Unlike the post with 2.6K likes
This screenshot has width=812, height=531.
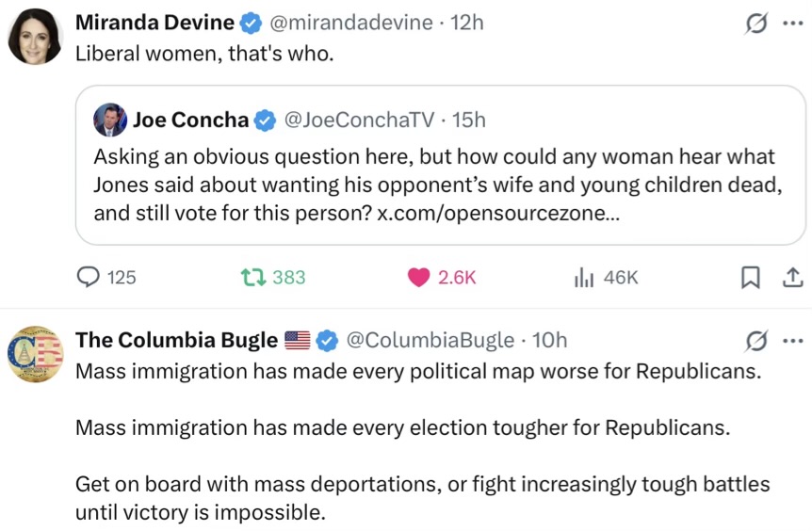click(x=420, y=277)
